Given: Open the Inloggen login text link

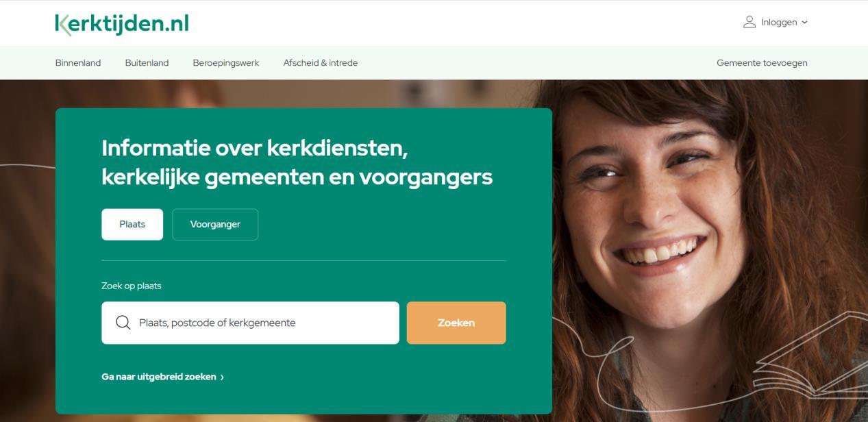Looking at the screenshot, I should (x=779, y=23).
